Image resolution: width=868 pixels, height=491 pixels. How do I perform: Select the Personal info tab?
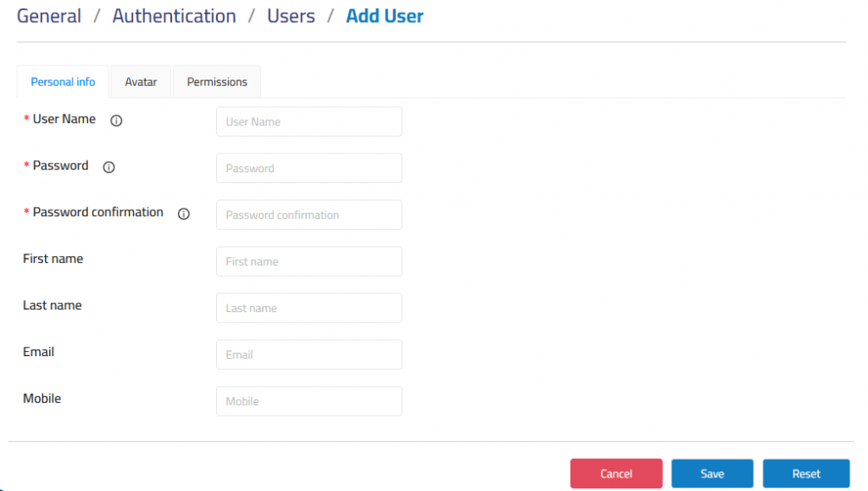coord(63,82)
